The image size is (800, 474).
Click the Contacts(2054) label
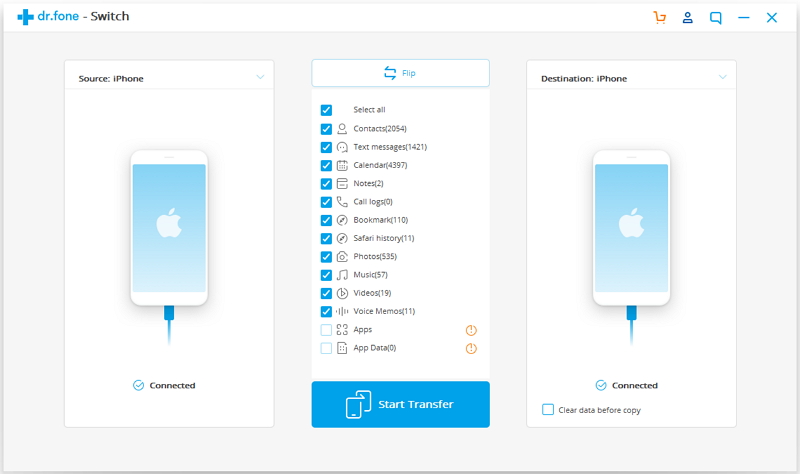380,129
